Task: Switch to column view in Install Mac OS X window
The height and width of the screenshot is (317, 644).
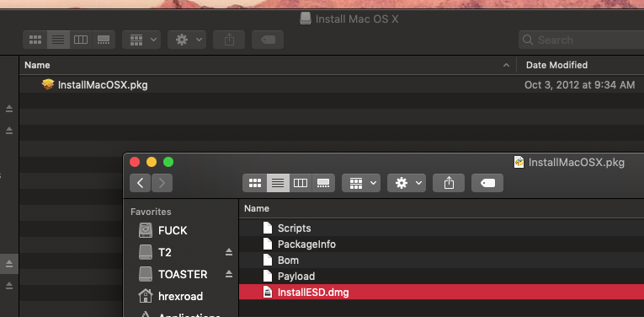Action: click(81, 40)
